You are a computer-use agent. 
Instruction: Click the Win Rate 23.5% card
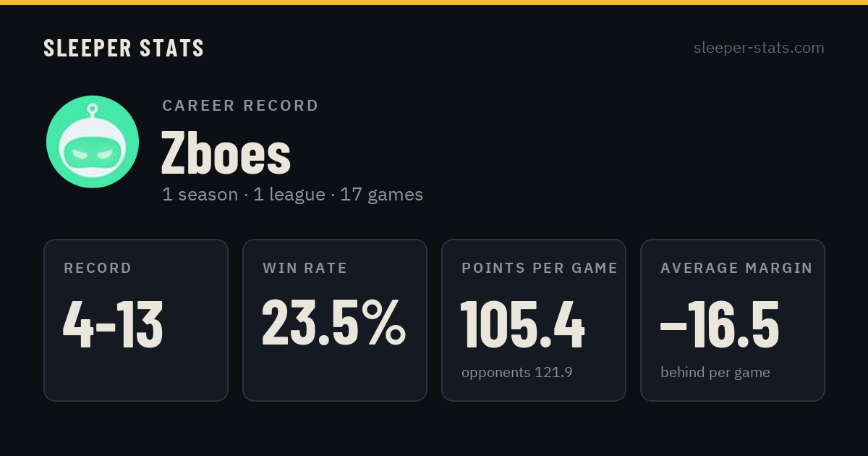[335, 320]
